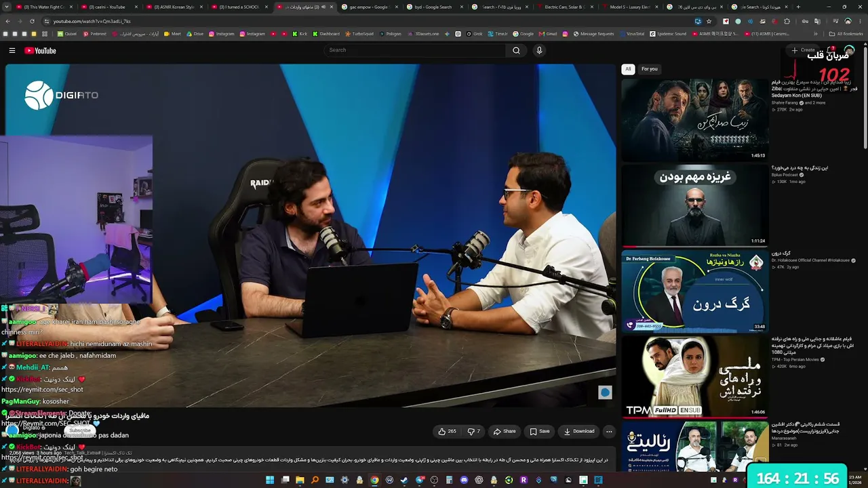Select the 'For you' filter chip
The width and height of the screenshot is (868, 488).
pyautogui.click(x=650, y=68)
